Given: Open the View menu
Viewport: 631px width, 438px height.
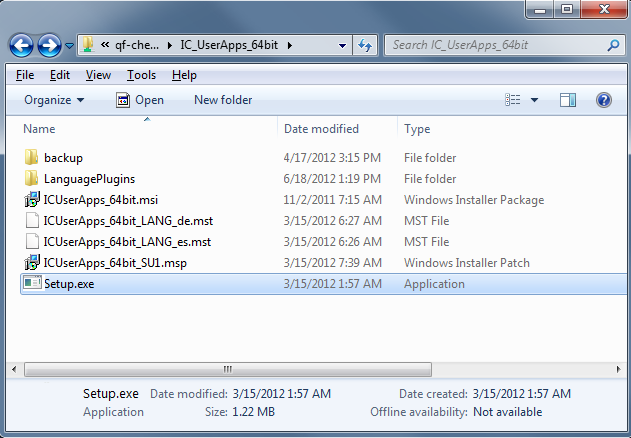Looking at the screenshot, I should pyautogui.click(x=98, y=75).
